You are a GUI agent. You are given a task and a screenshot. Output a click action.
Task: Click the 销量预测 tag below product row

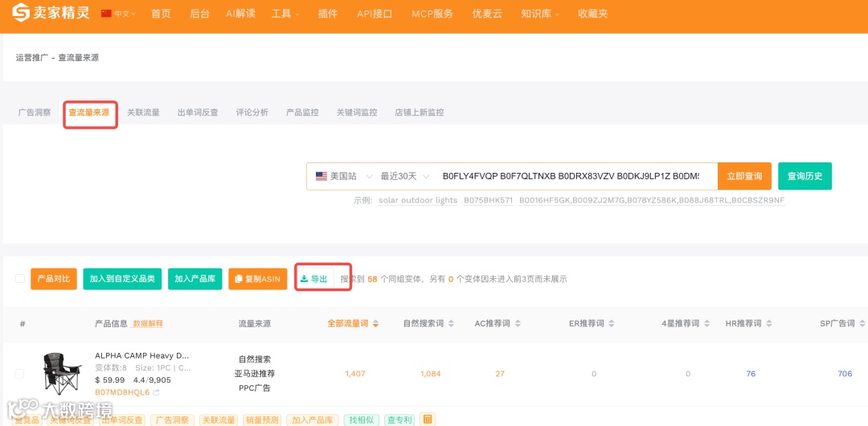click(x=262, y=420)
